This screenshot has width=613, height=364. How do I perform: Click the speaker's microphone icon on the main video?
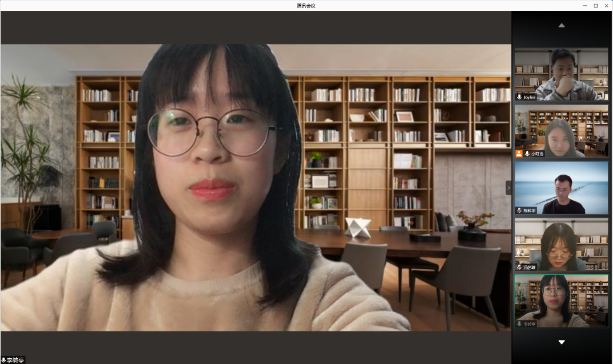tap(4, 360)
